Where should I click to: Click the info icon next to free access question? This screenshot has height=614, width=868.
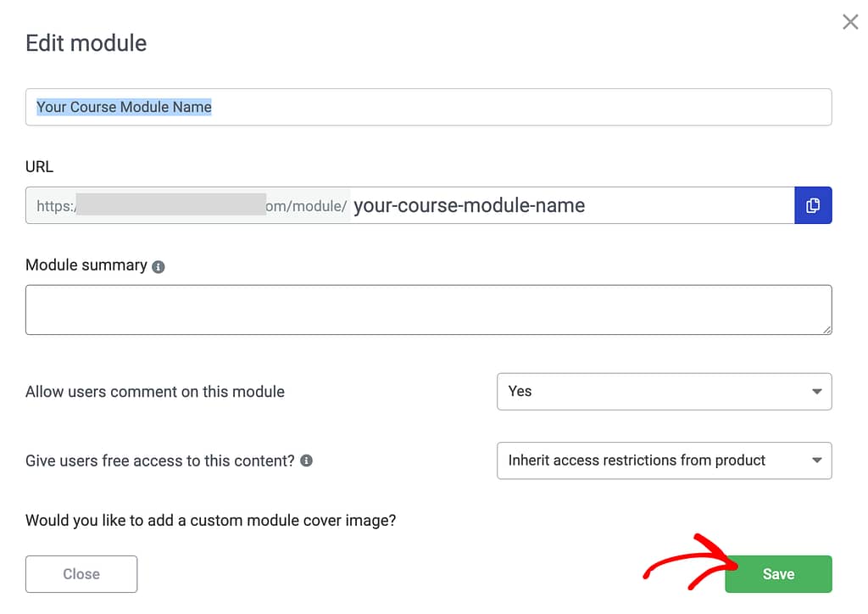306,460
